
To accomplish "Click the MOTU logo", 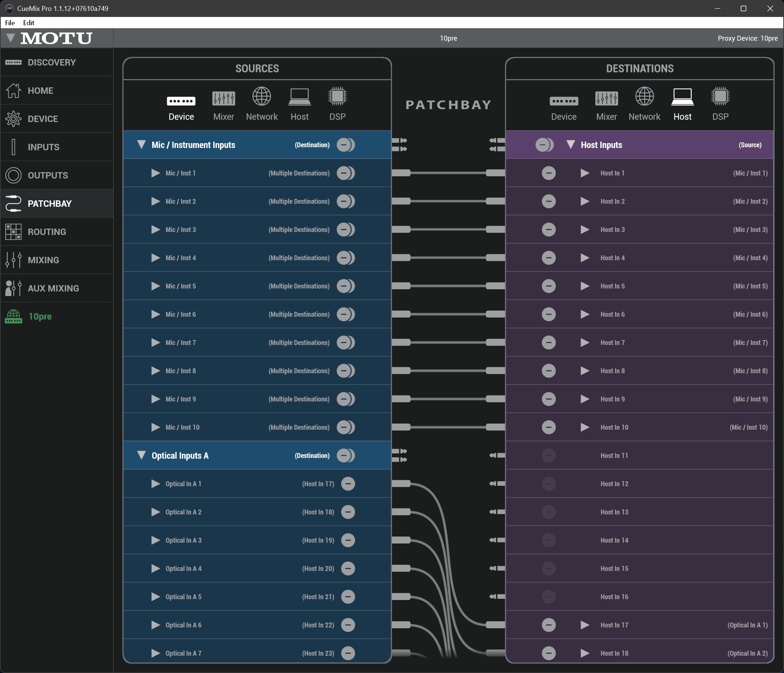I will (x=56, y=38).
